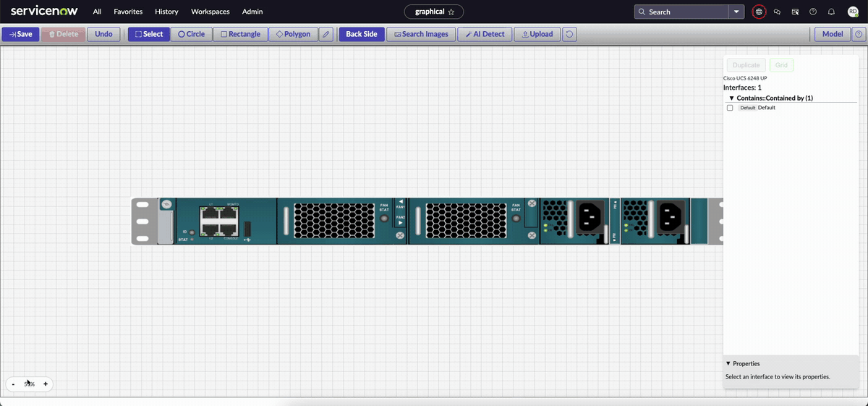Open the help icon beside Model
The width and height of the screenshot is (868, 406).
859,34
